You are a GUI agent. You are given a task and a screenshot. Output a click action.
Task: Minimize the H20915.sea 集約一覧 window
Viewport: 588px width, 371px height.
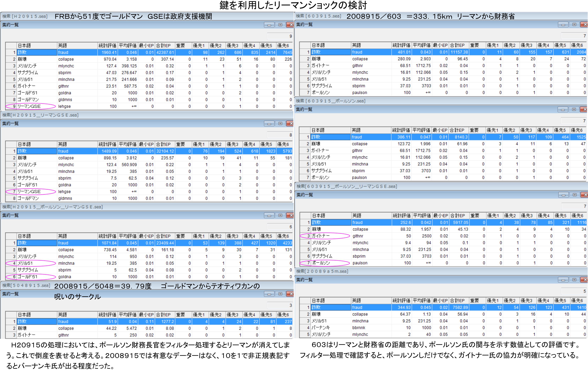(269, 25)
